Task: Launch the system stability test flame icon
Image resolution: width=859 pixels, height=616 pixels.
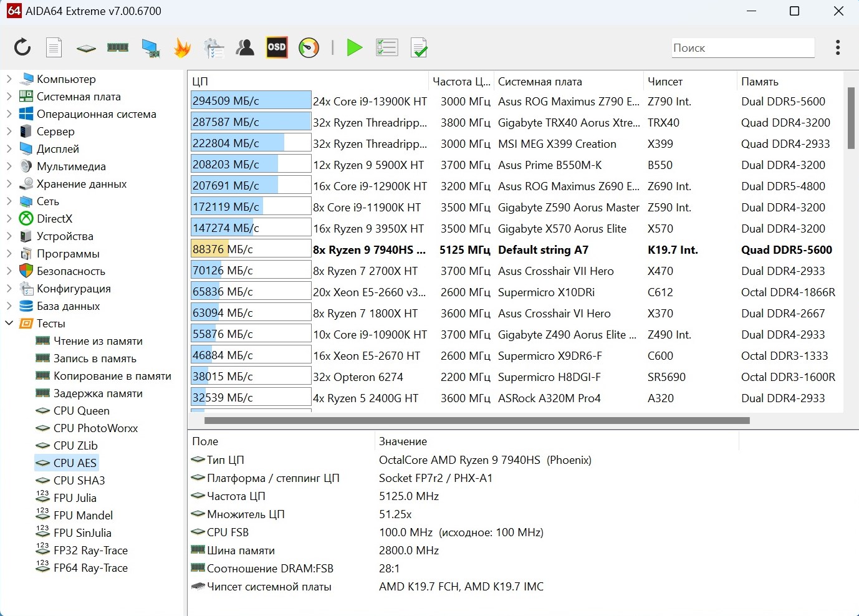Action: pyautogui.click(x=182, y=47)
